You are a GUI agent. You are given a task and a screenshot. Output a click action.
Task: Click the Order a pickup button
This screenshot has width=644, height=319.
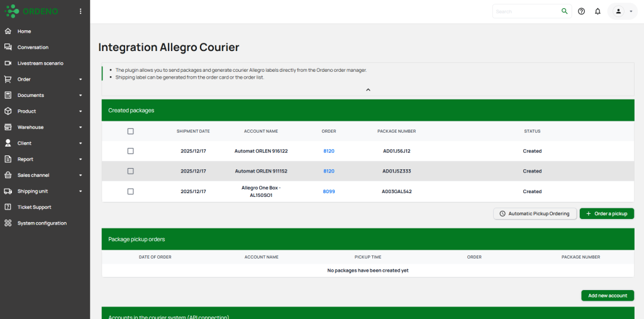click(x=607, y=214)
